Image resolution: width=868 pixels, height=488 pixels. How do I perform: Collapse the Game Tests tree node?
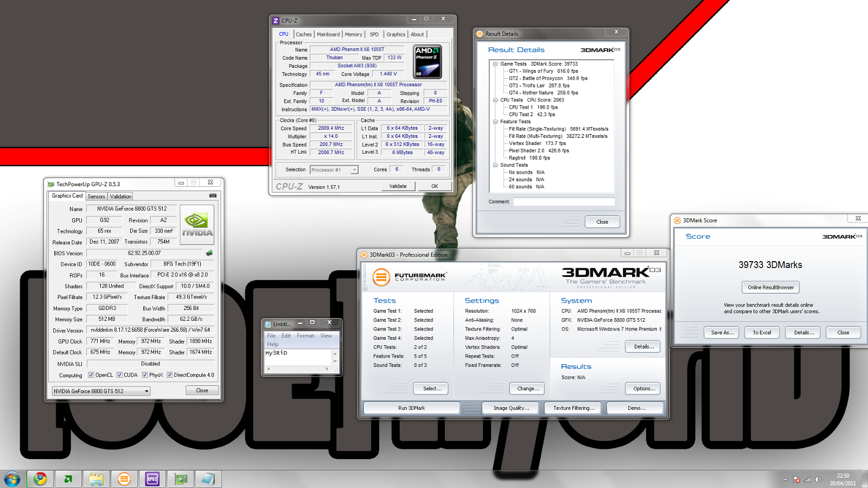495,64
